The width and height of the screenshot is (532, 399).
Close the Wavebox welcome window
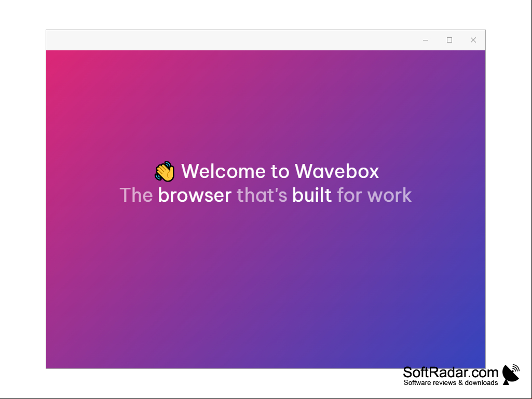473,40
